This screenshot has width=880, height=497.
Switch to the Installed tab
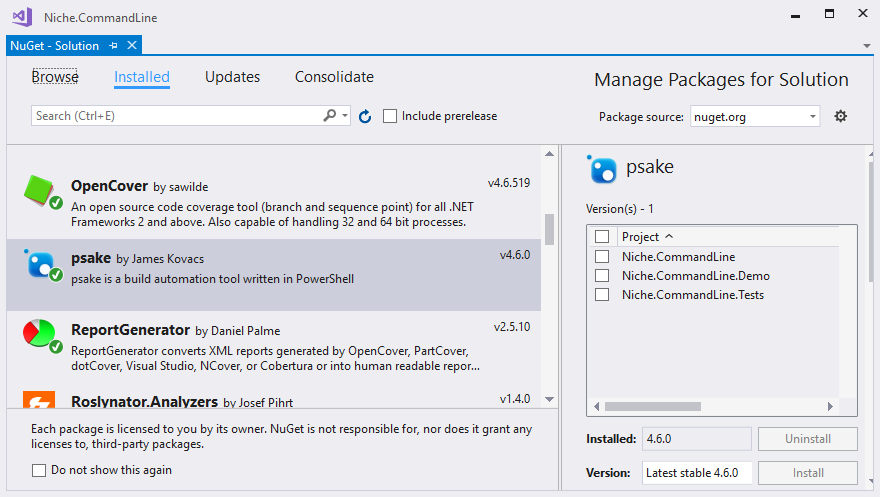pyautogui.click(x=141, y=77)
